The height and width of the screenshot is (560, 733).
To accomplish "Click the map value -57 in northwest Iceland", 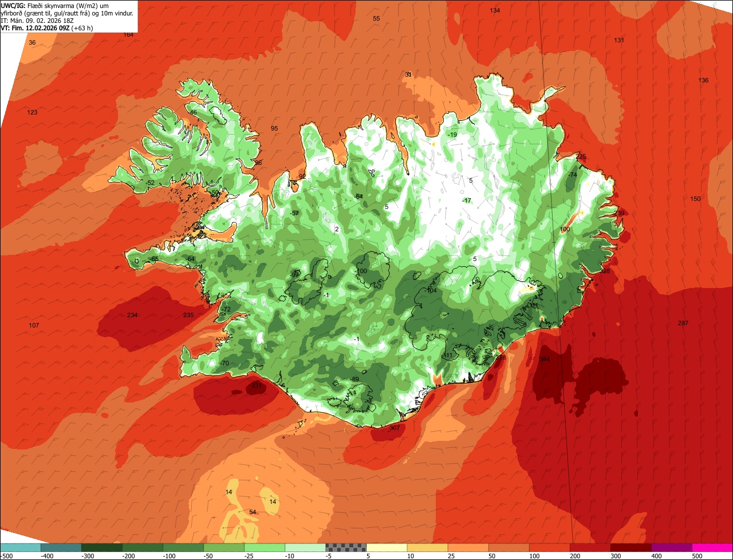I will tap(295, 214).
